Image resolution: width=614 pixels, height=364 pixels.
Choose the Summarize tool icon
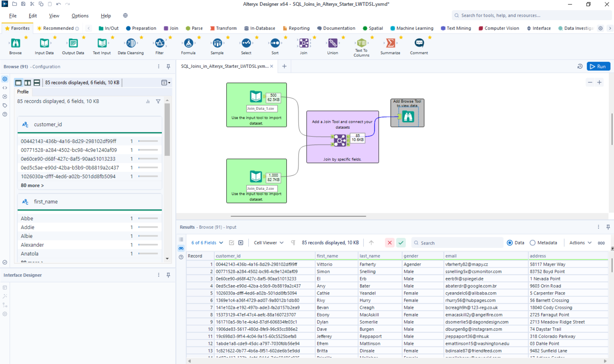coord(390,43)
